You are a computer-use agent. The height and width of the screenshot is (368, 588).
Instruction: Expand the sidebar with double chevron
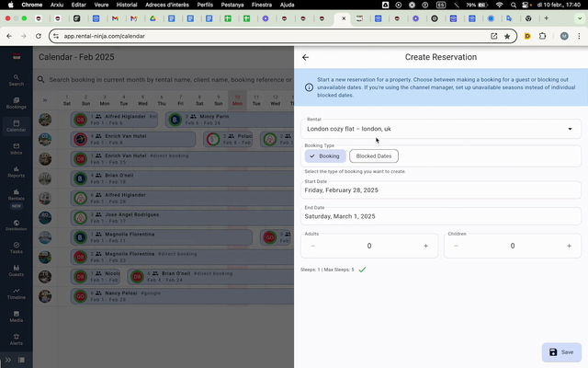point(8,360)
